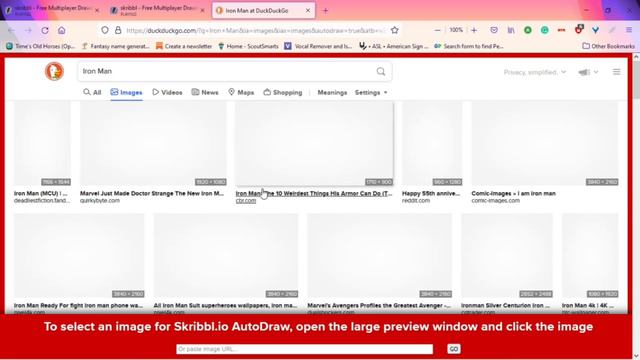This screenshot has width=640, height=360.
Task: Click the red extension icon in toolbar
Action: (x=562, y=30)
